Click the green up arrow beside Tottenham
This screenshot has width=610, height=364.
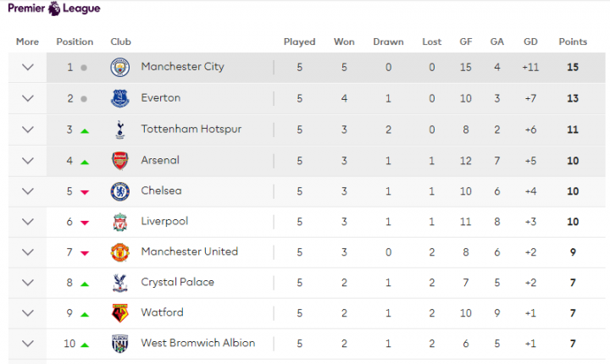[x=85, y=131]
